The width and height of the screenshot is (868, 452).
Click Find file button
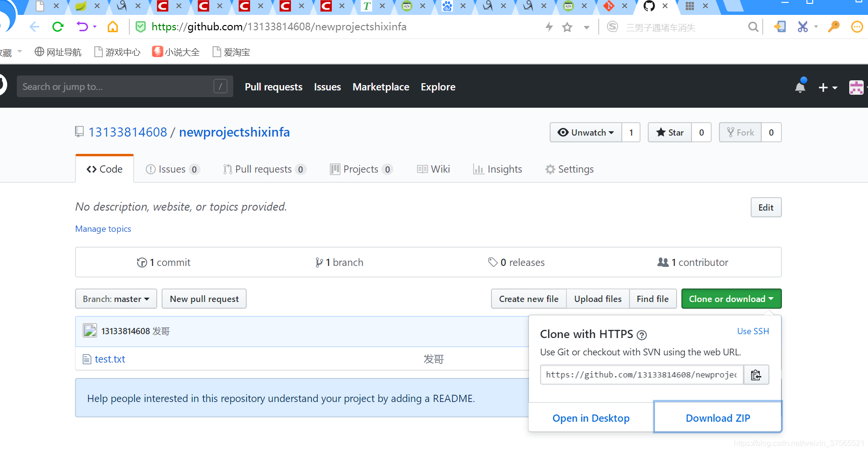coord(653,299)
